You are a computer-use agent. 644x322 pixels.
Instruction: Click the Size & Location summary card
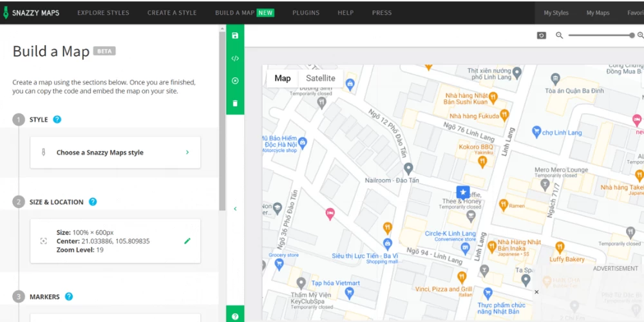[115, 241]
